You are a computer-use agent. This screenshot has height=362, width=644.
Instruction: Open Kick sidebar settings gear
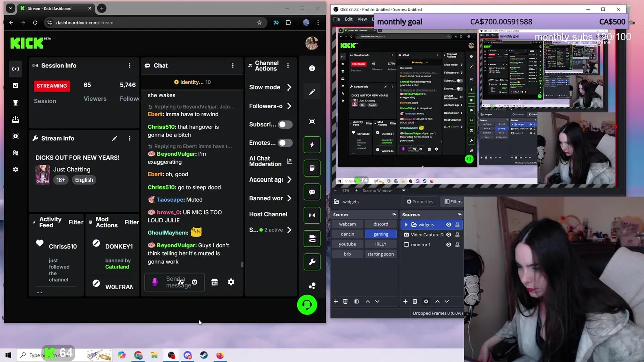pyautogui.click(x=15, y=169)
